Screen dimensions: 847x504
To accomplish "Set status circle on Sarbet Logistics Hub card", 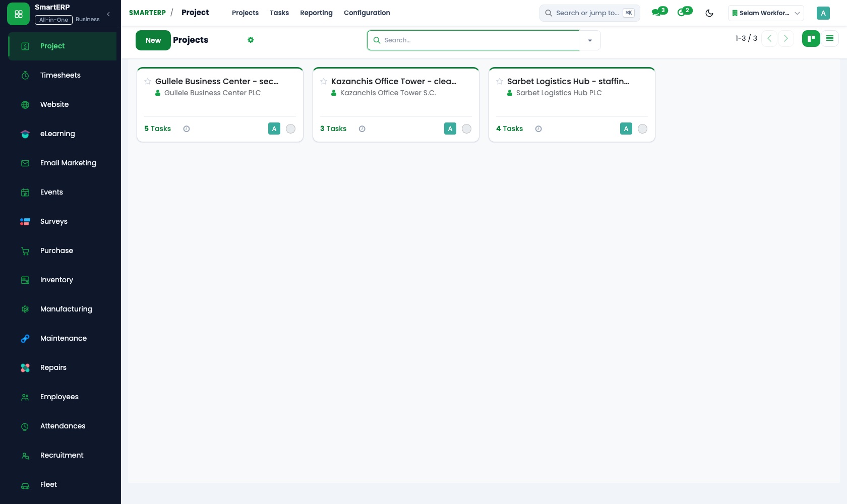I will click(642, 129).
